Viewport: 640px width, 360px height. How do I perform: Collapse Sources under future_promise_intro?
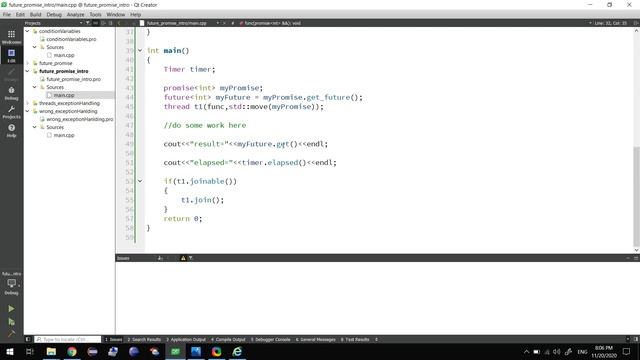coord(35,87)
